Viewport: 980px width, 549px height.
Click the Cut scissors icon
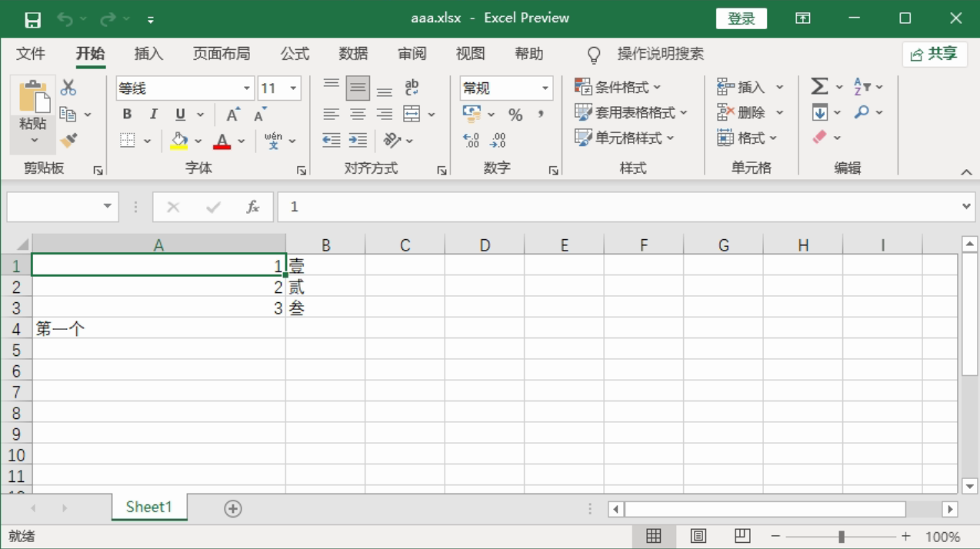(x=68, y=88)
